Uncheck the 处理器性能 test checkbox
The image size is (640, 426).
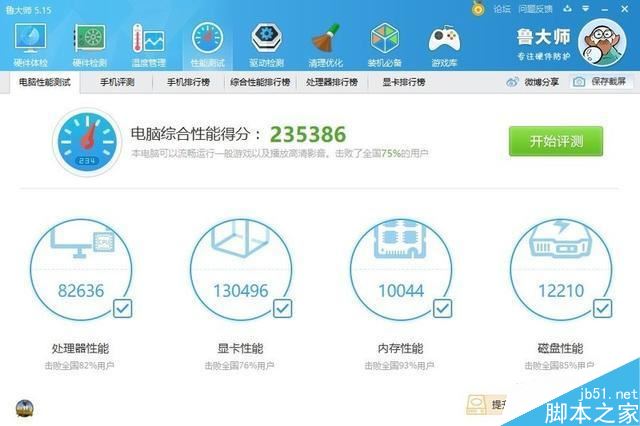pos(122,308)
